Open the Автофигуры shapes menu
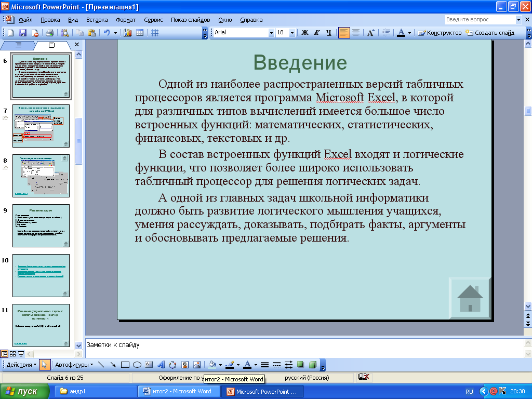This screenshot has height=399, width=532. [74, 365]
